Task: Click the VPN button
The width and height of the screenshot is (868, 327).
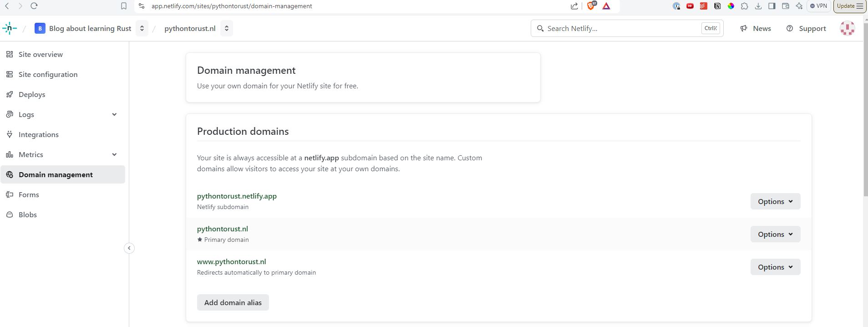Action: pos(819,6)
